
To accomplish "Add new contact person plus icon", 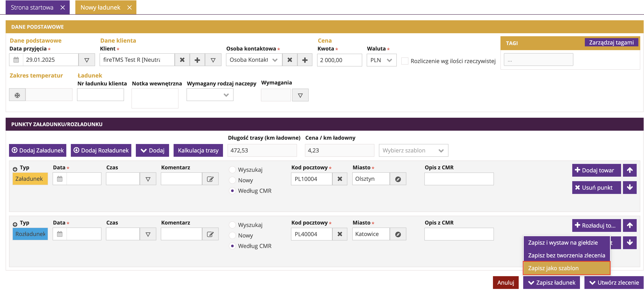I will [x=305, y=60].
